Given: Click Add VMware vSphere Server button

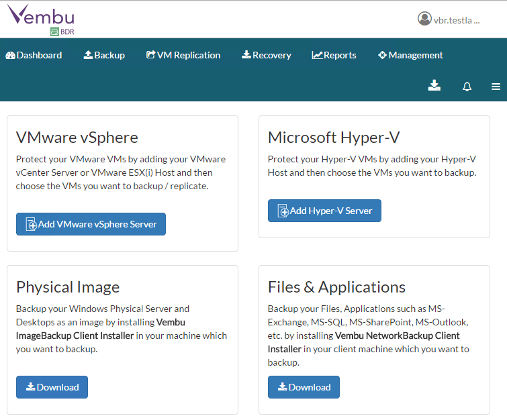Looking at the screenshot, I should click(91, 224).
